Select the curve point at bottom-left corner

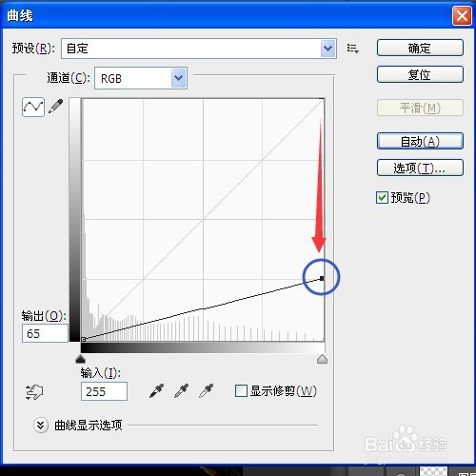point(84,339)
